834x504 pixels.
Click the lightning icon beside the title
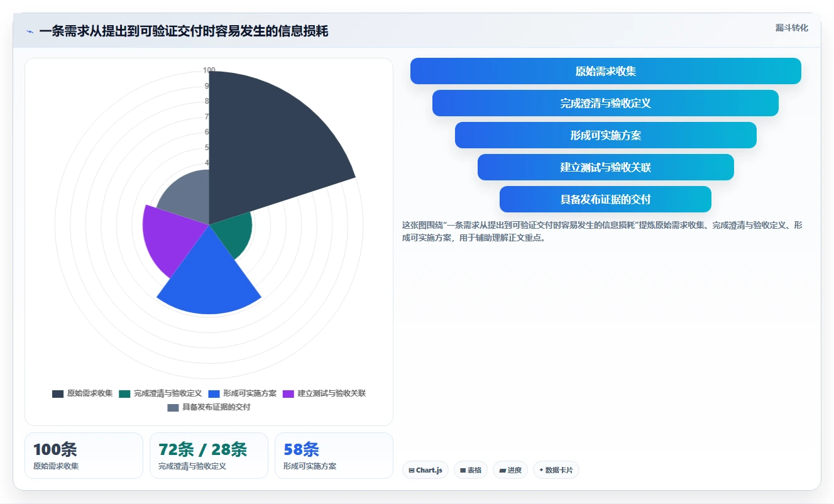pyautogui.click(x=30, y=31)
